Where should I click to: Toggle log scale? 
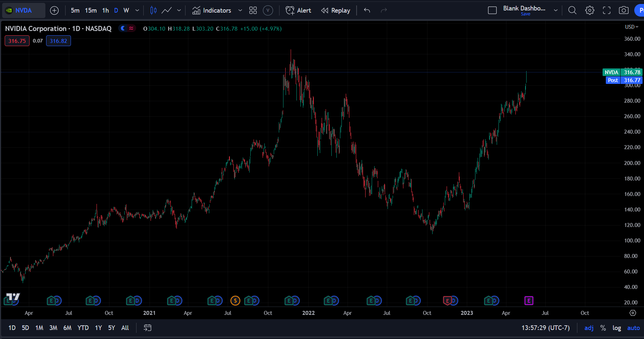[x=617, y=328]
